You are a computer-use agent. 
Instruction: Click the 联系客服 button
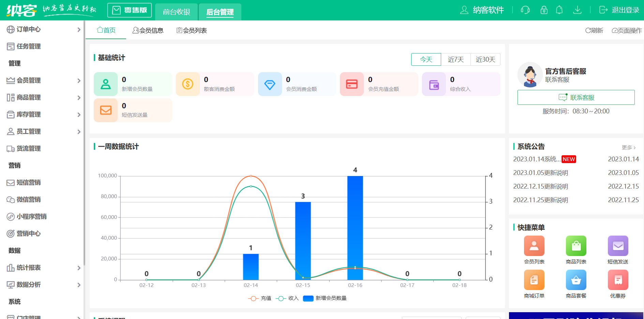point(576,98)
